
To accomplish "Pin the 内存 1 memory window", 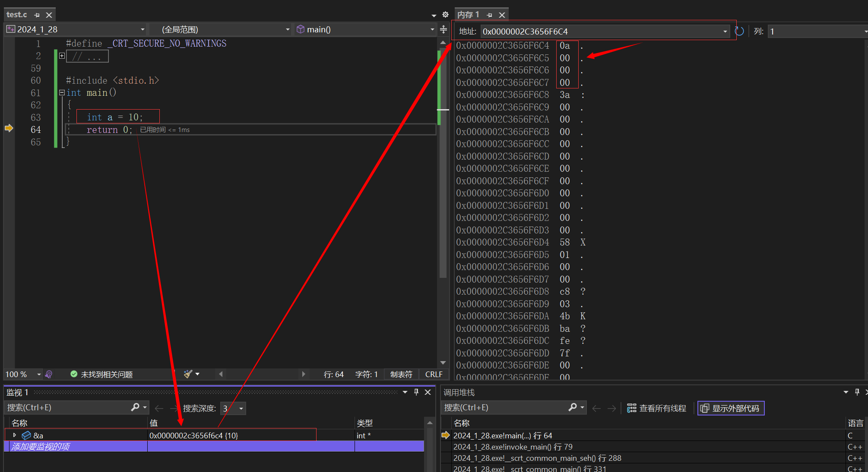I will pos(490,15).
